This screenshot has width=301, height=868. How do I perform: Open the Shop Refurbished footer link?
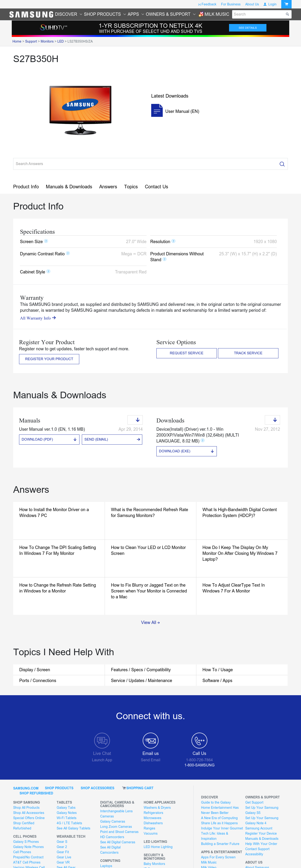point(36,793)
